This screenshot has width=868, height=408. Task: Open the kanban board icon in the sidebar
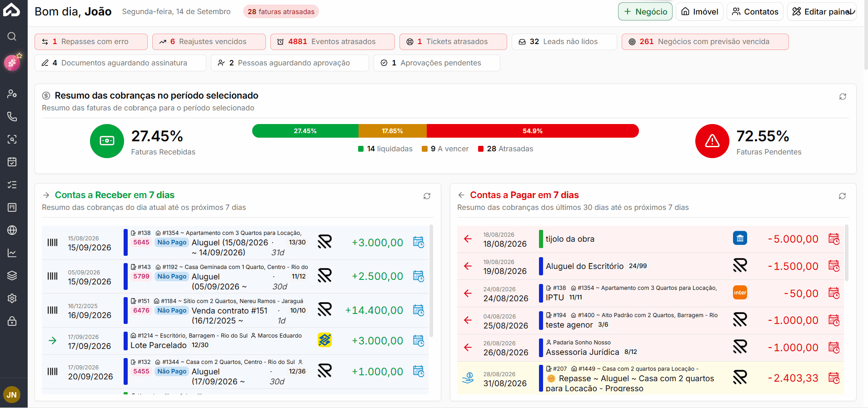12,207
